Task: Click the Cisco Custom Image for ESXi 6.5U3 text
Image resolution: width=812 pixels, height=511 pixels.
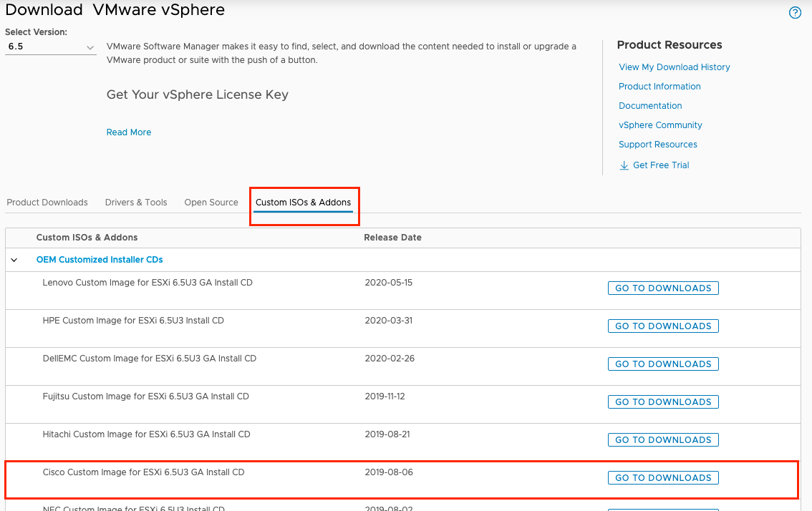Action: pos(143,472)
